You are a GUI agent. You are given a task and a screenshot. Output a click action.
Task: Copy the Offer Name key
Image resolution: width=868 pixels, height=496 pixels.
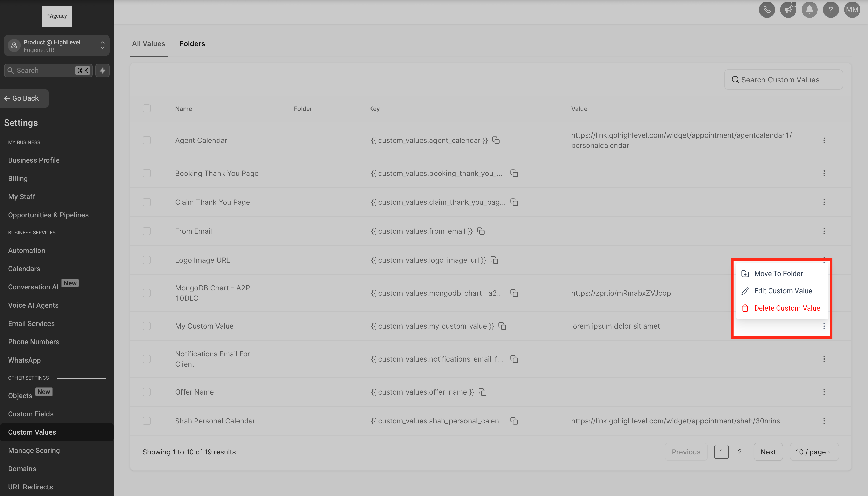pos(482,392)
